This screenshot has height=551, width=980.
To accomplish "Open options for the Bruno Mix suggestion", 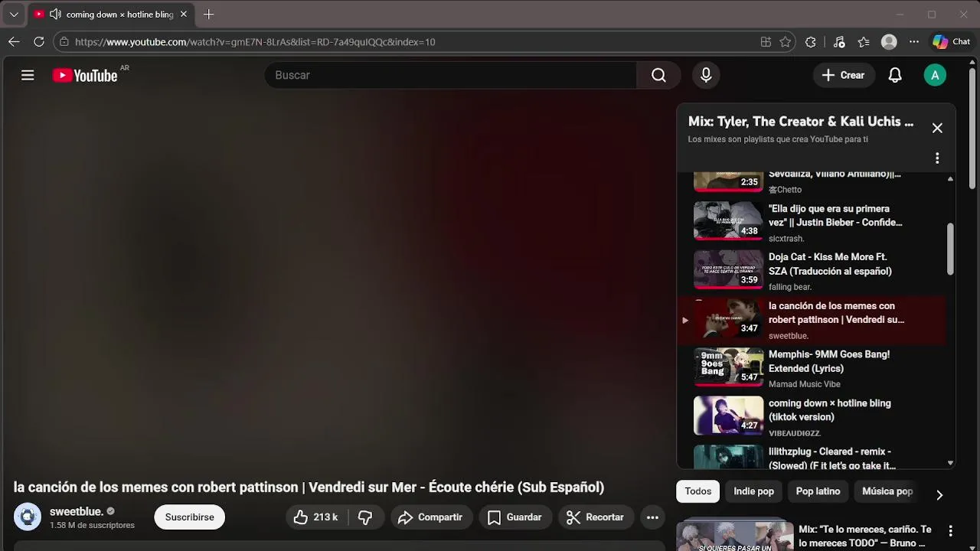I will [950, 531].
